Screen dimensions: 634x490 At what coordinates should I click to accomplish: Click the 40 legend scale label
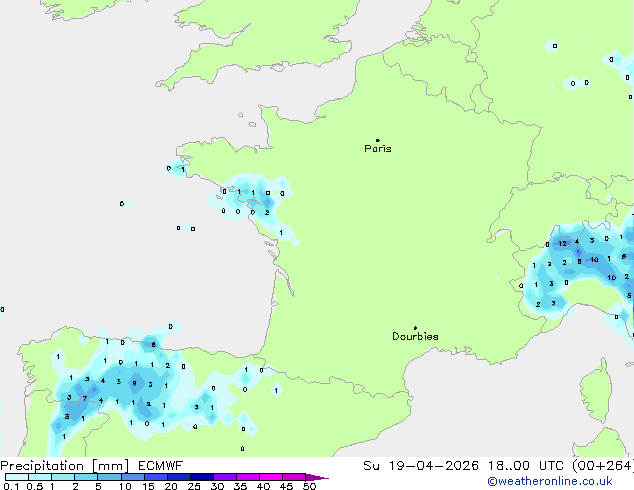263,486
